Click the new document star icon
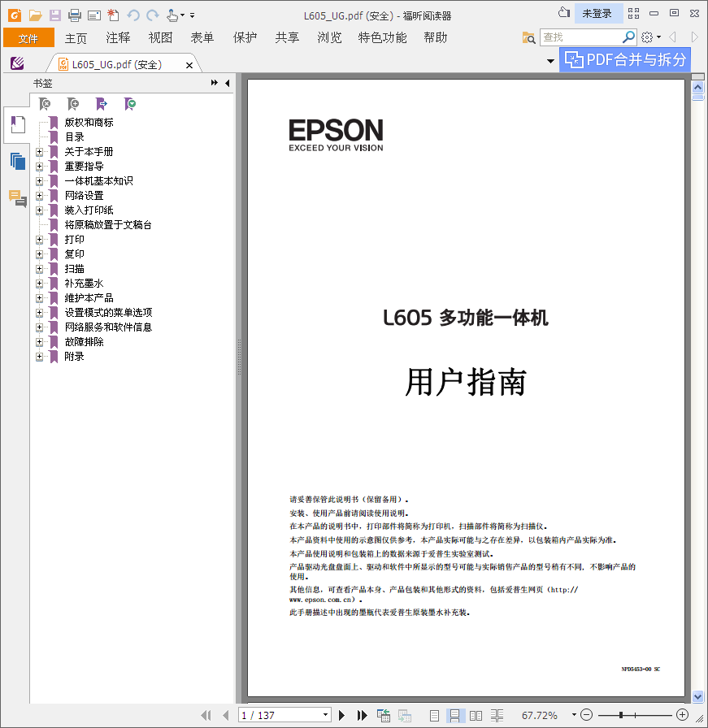Viewport: 708px width, 728px height. [113, 15]
